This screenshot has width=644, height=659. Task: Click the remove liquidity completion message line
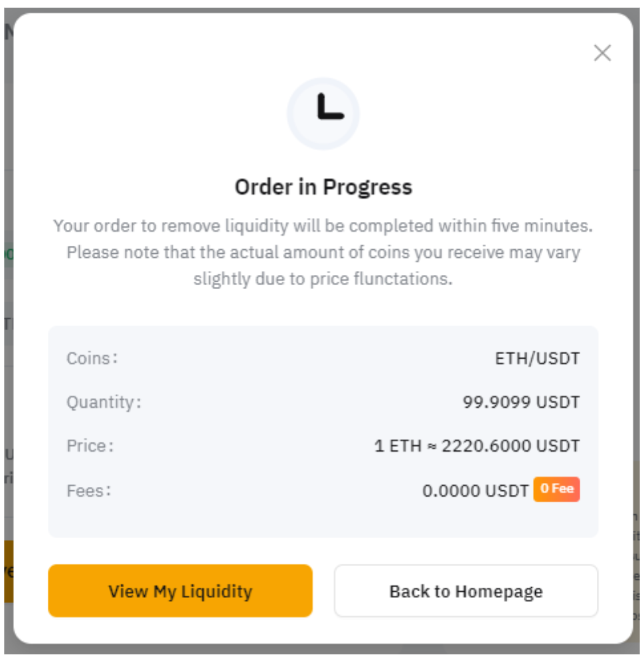click(323, 226)
